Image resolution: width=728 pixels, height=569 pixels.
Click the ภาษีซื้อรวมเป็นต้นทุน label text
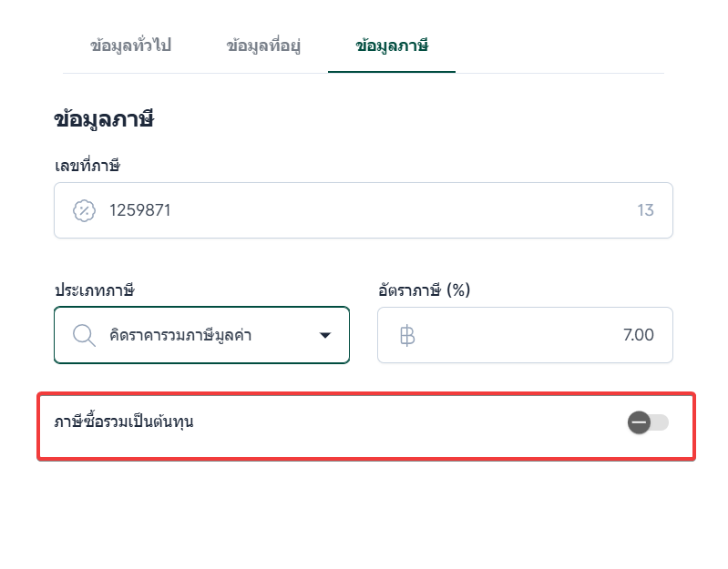tap(124, 422)
